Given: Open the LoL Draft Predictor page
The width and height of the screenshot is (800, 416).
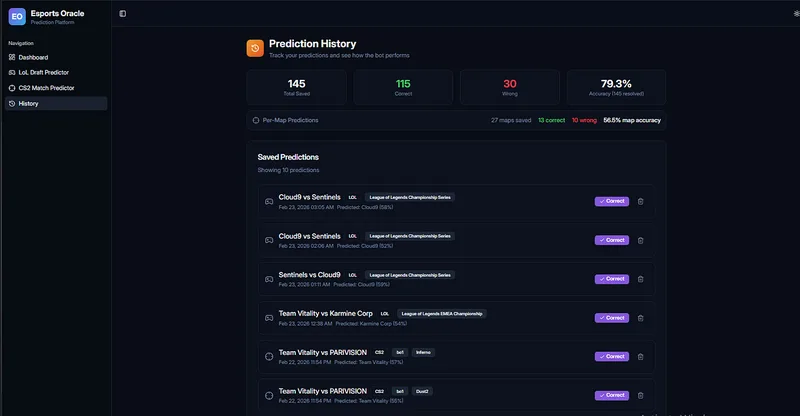Looking at the screenshot, I should 56,72.
